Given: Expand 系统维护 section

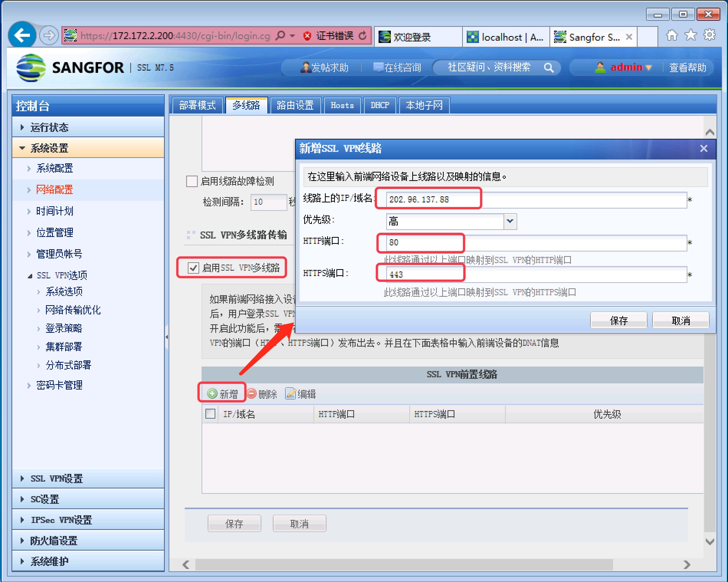Looking at the screenshot, I should [88, 561].
